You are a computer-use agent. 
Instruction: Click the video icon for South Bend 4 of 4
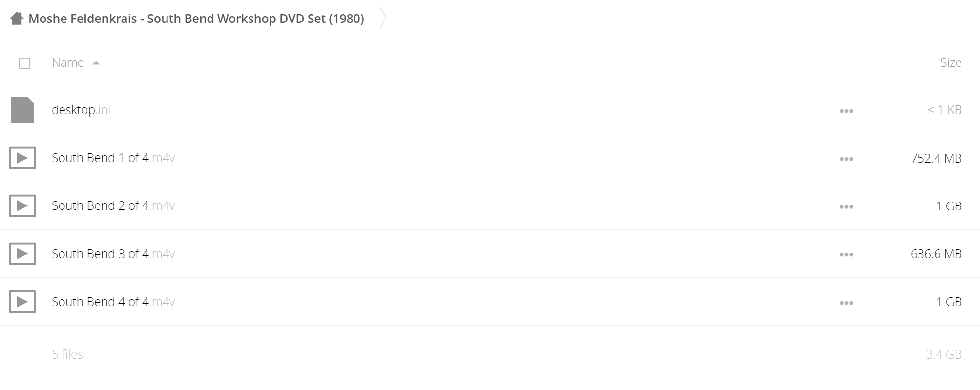pos(22,301)
